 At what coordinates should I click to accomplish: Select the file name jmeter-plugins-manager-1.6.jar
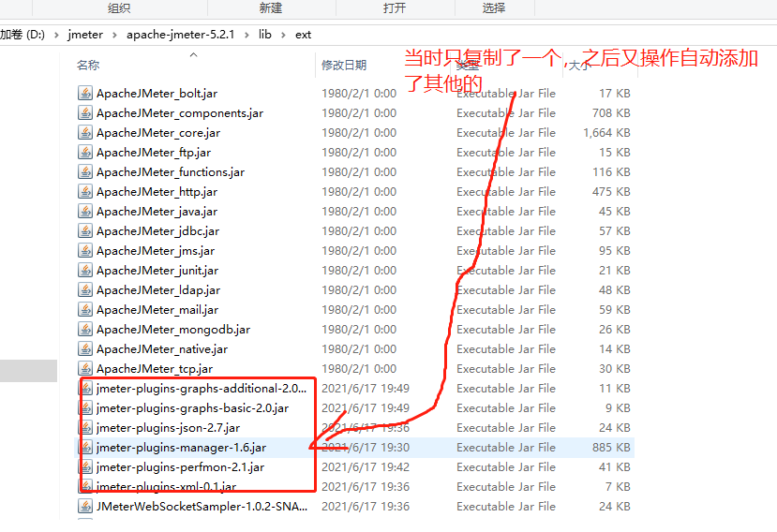tap(182, 448)
